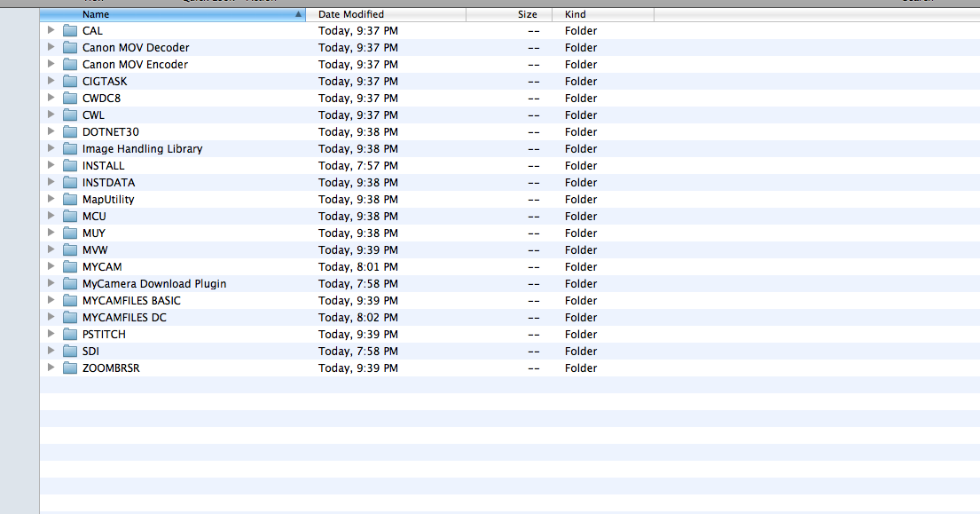This screenshot has height=514, width=980.
Task: Select the MVW folder name
Action: [x=95, y=250]
